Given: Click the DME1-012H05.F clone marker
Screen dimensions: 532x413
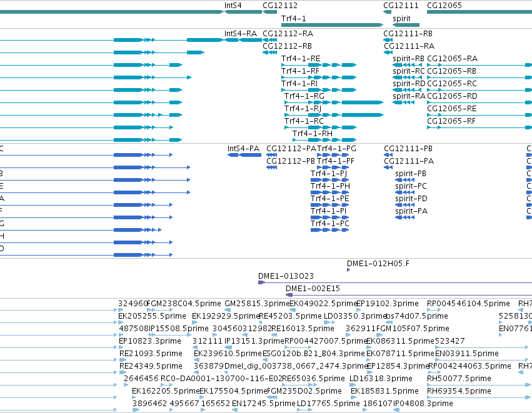Looking at the screenshot, I should tap(348, 270).
